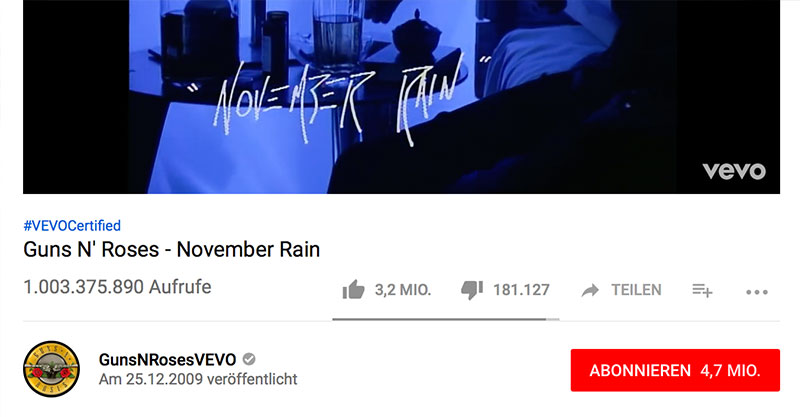Click the November Rain video player frame
Image resolution: width=800 pixels, height=417 pixels.
(x=402, y=96)
